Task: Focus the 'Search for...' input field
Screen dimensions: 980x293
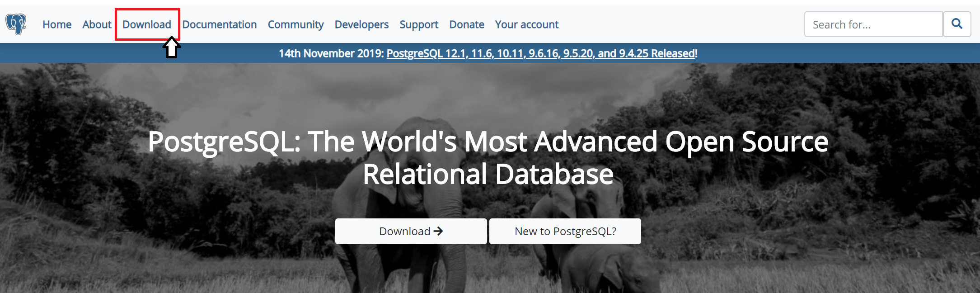Action: coord(873,24)
